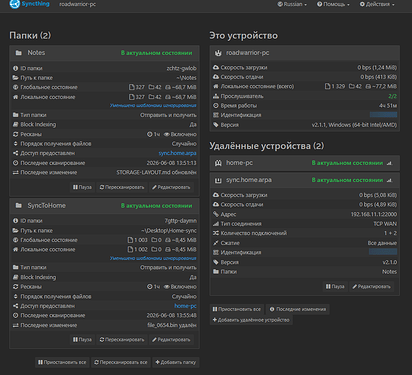Click the sync.home.arpa identification block
Viewport: 412px width, 375px height.
click(383, 252)
